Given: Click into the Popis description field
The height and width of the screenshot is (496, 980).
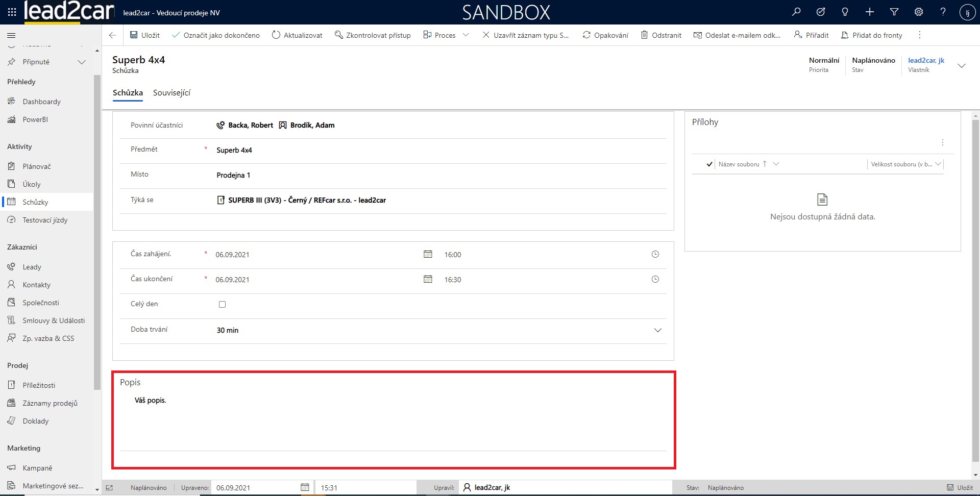Looking at the screenshot, I should coord(393,418).
